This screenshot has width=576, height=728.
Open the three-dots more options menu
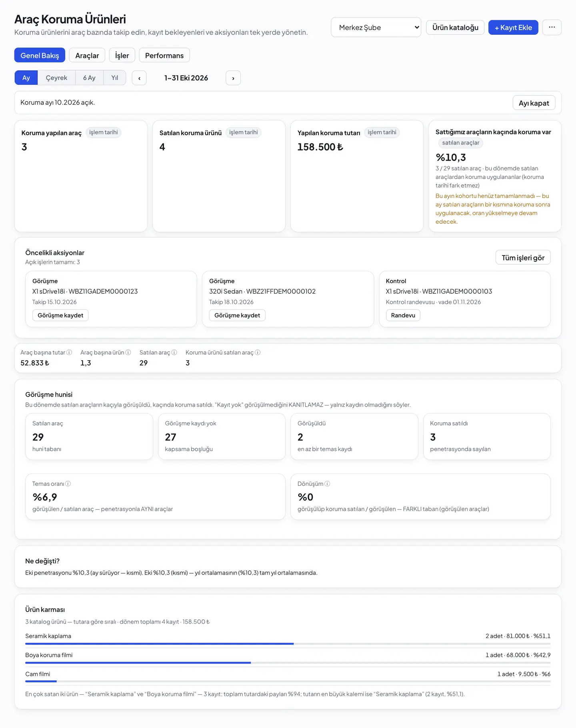552,27
